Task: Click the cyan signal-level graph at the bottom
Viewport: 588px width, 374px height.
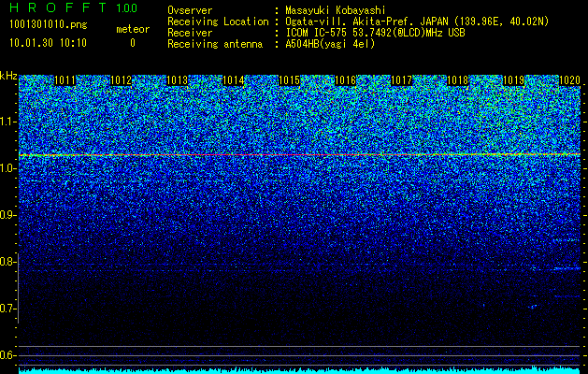Action: (x=300, y=370)
